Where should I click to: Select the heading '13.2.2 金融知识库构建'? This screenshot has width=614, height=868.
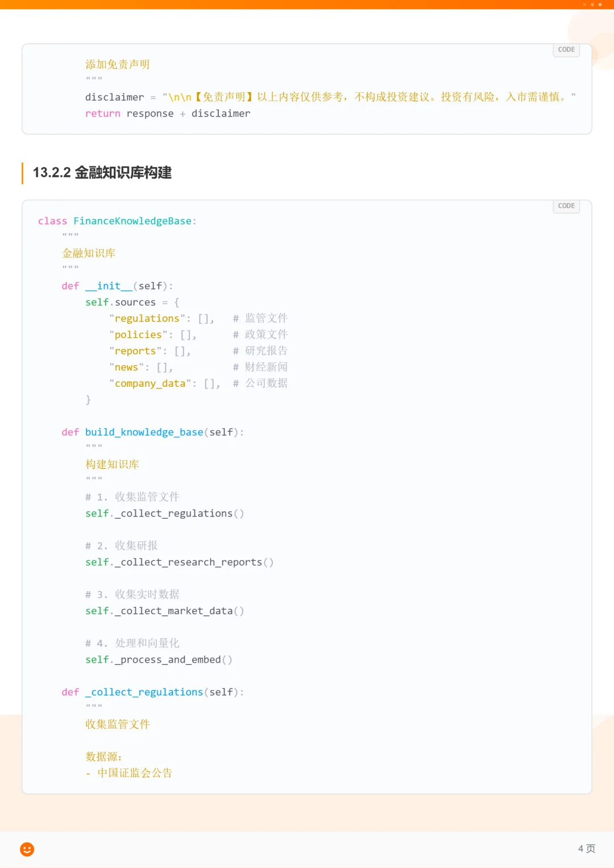102,172
